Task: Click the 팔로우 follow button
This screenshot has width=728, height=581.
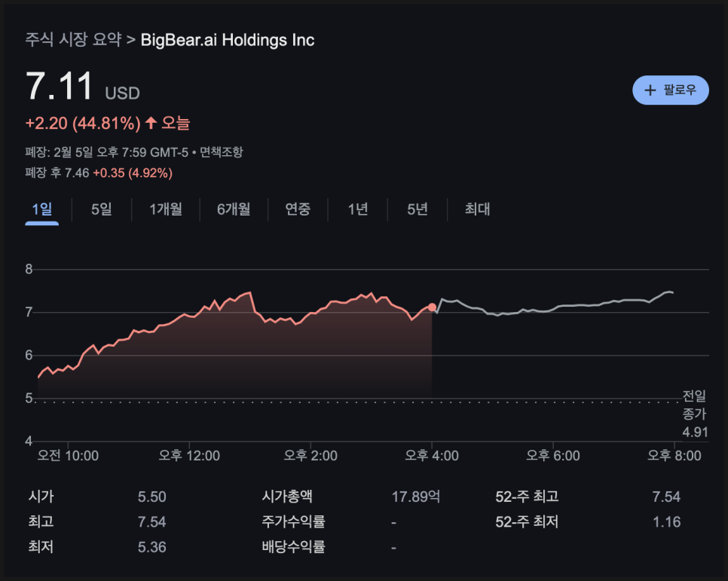Action: pos(670,90)
